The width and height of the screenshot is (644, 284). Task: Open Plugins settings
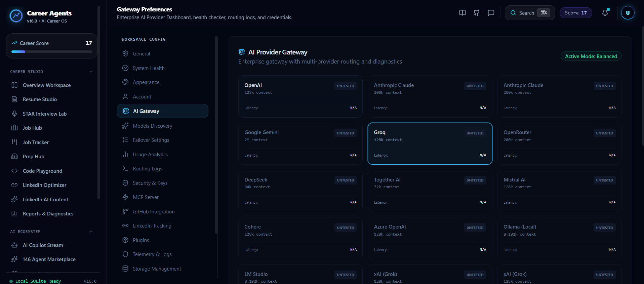[x=163, y=240]
